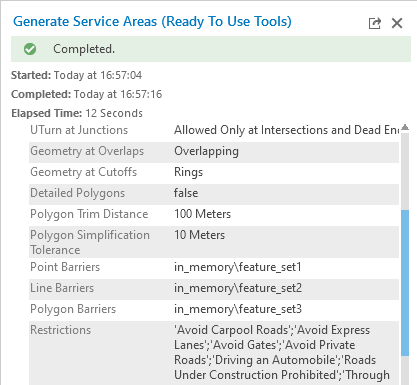
Task: Click the Avoid Carpool Roads restrictions text
Action: click(x=232, y=330)
